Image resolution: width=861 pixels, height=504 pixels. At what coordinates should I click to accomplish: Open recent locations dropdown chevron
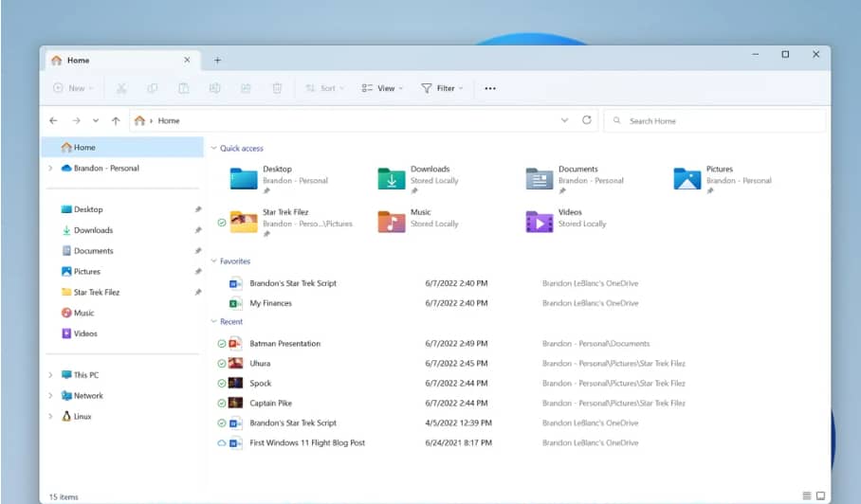pyautogui.click(x=96, y=120)
